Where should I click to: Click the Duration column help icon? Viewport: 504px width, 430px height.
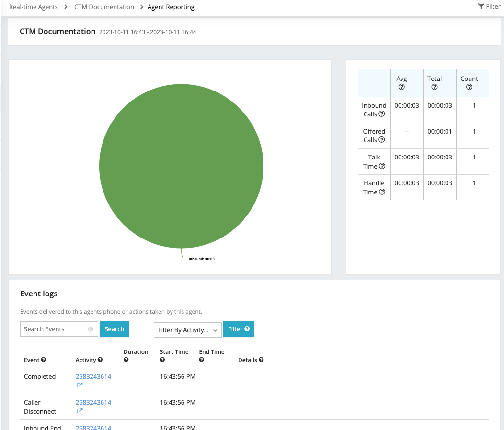tap(126, 360)
